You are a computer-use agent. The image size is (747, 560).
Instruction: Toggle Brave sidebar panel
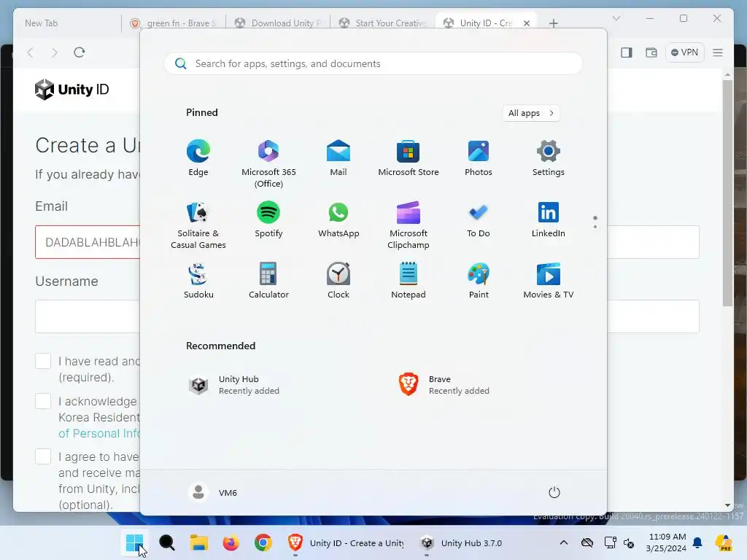[x=627, y=52]
